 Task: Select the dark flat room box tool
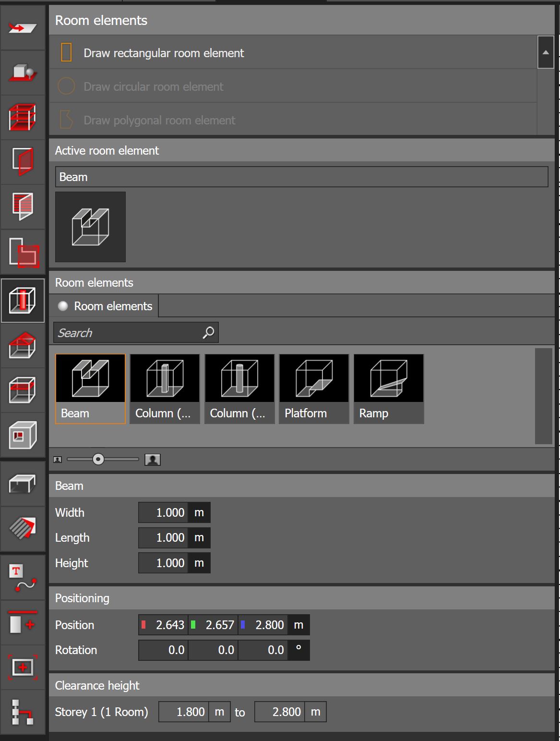pyautogui.click(x=23, y=484)
